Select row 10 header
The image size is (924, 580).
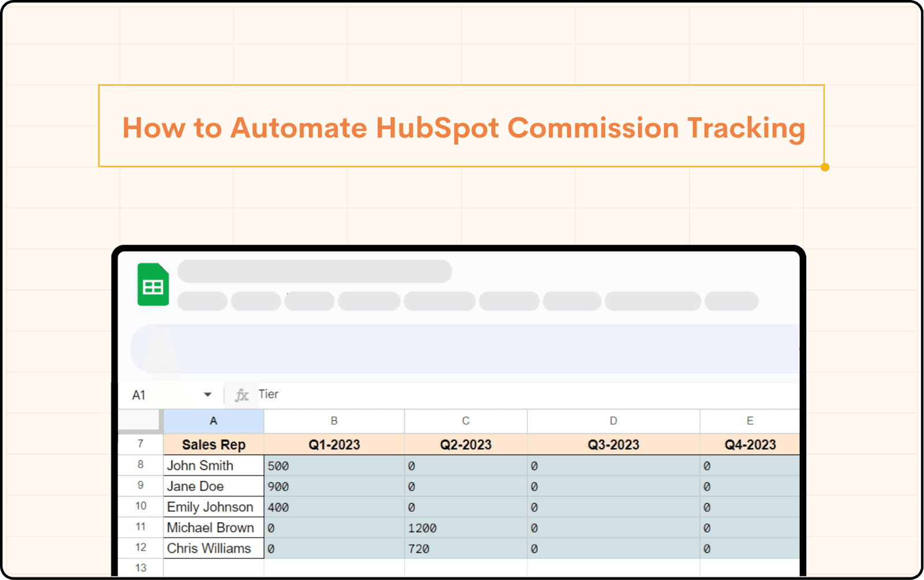140,506
